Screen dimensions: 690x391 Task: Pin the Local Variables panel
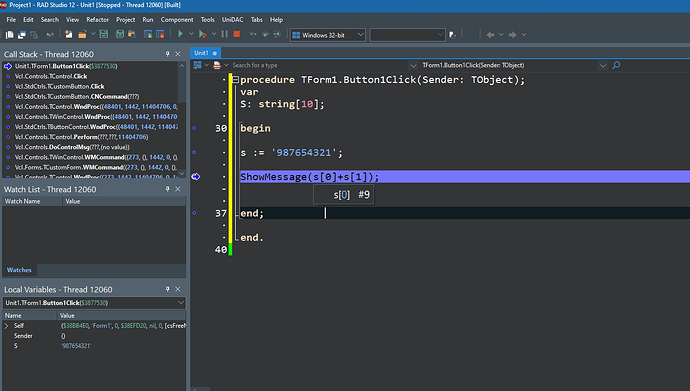point(167,289)
